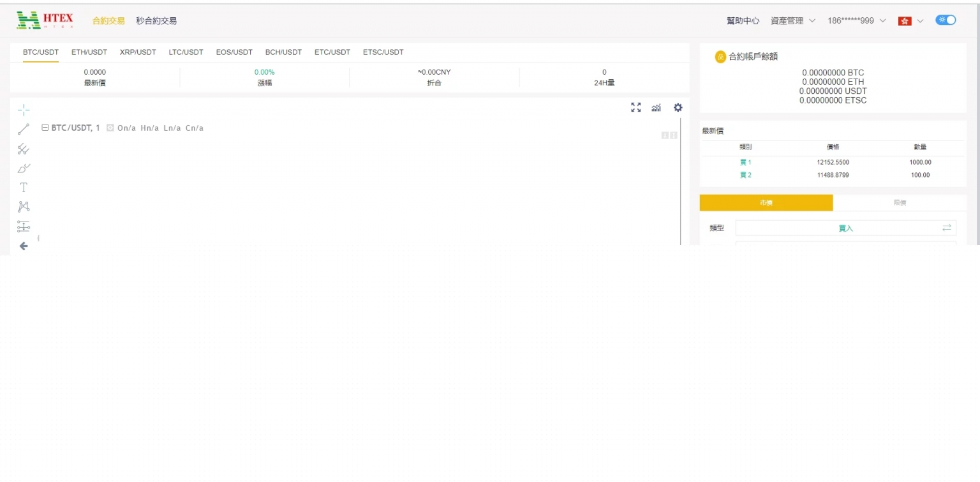The width and height of the screenshot is (980, 482).
Task: Toggle the light/dark theme switch
Action: click(x=946, y=20)
